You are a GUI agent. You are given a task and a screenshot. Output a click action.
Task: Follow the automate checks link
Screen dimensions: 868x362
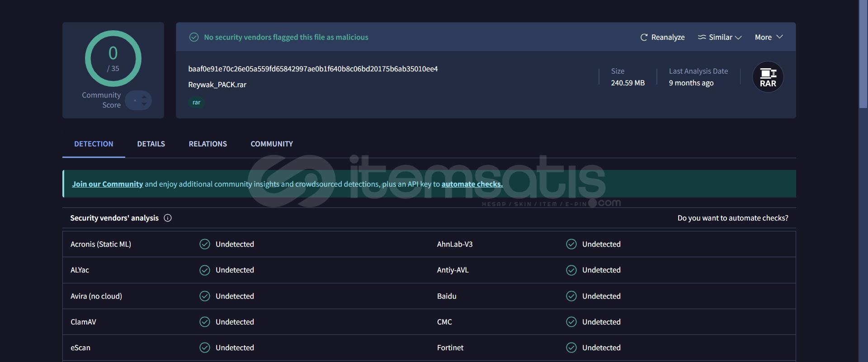click(472, 184)
